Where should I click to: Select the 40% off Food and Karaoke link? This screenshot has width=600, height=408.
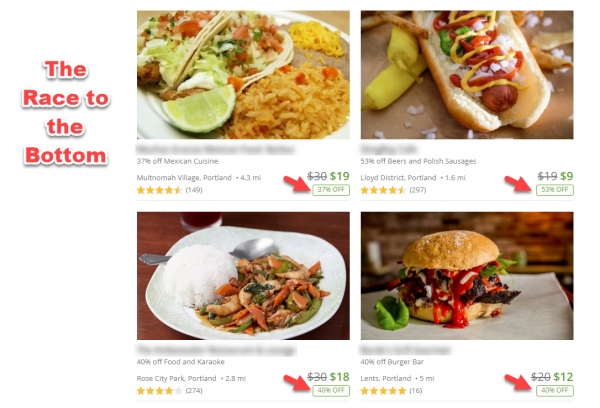[x=181, y=362]
